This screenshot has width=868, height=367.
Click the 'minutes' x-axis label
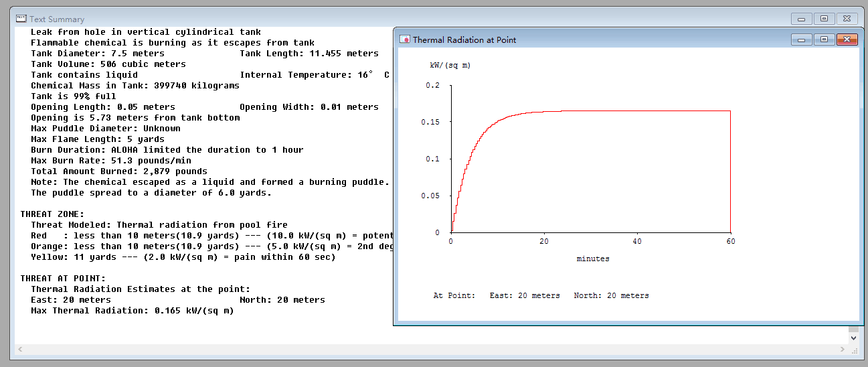[593, 259]
